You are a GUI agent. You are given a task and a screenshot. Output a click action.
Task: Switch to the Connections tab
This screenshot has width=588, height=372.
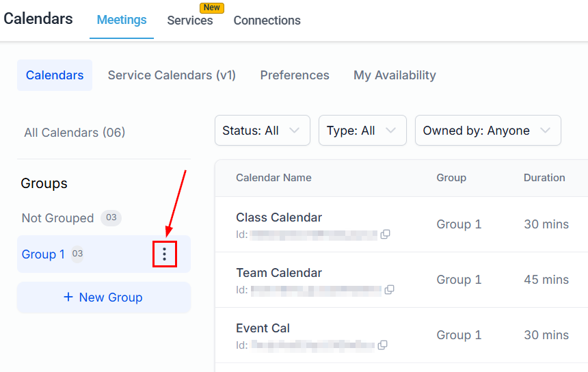tap(267, 21)
